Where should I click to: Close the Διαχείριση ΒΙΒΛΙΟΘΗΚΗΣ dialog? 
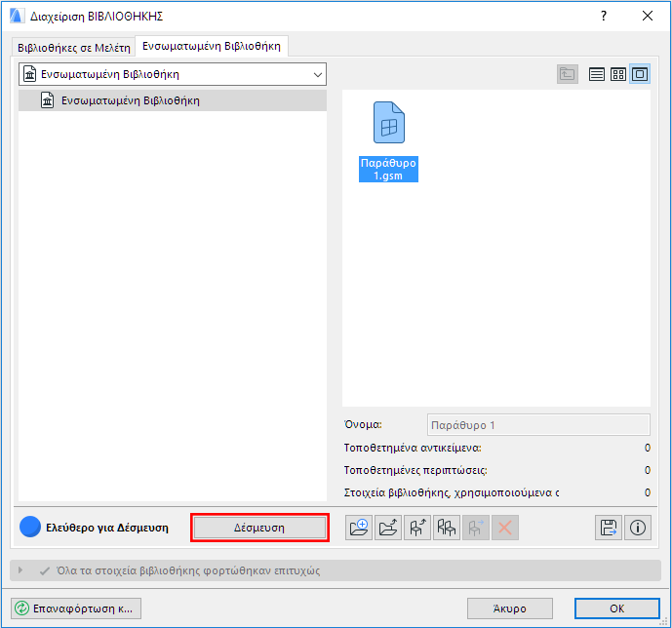[648, 16]
